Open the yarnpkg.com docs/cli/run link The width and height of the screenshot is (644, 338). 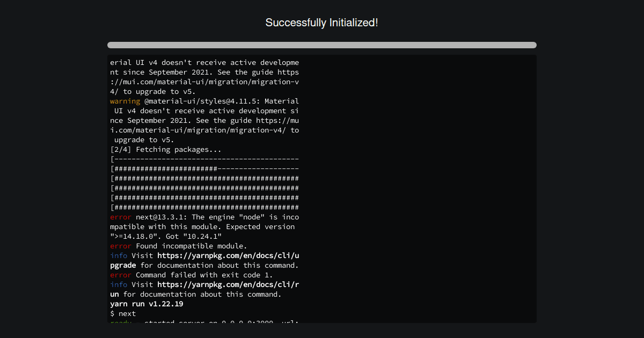228,284
